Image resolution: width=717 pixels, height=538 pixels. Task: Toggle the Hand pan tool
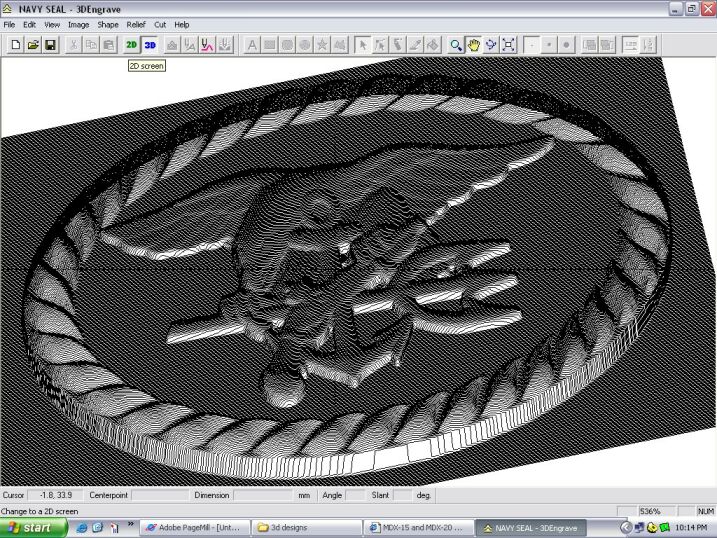point(473,45)
